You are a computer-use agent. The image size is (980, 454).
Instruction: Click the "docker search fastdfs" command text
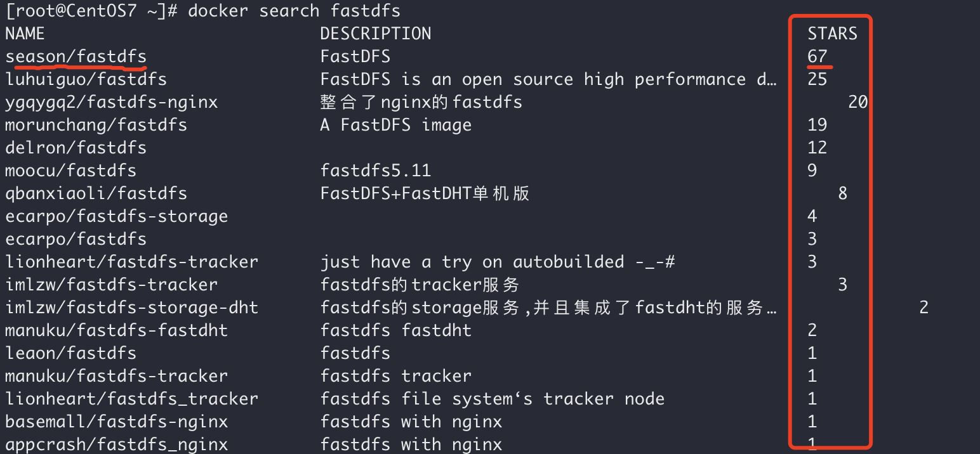(x=295, y=11)
